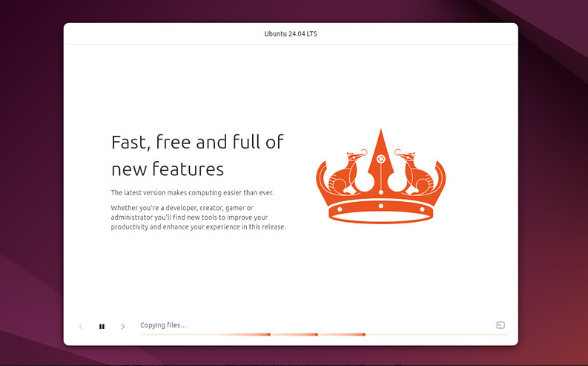Click the "Copying files…" status text
Viewport: 588px width, 366px height.
point(164,325)
